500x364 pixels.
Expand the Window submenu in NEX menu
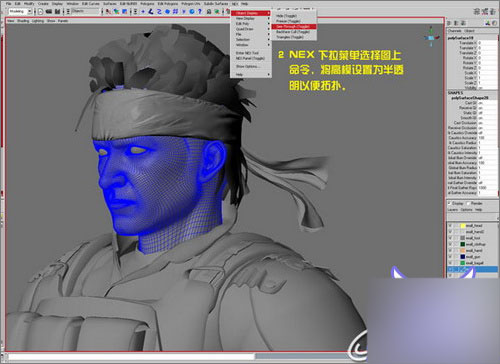coord(251,45)
